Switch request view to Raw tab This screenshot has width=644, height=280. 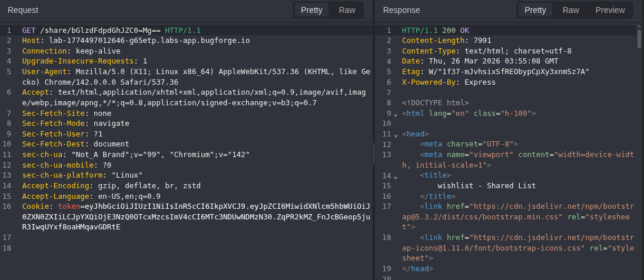pos(347,10)
